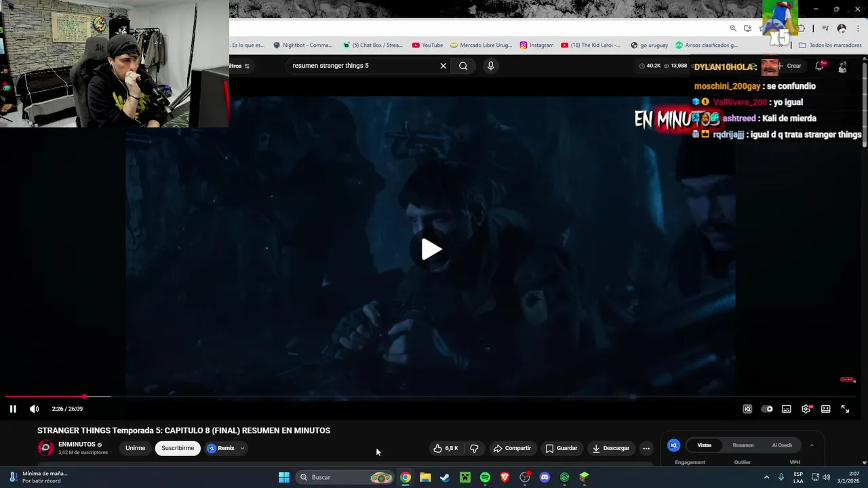
Task: Click the large play button overlay on video
Action: [x=431, y=249]
